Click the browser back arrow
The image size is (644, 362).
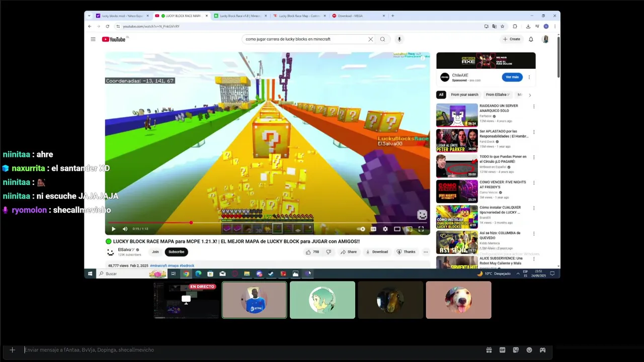90,26
